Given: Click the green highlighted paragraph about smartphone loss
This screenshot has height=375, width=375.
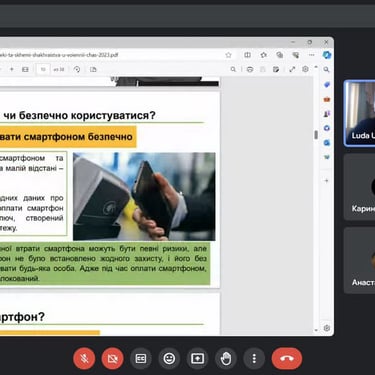Looking at the screenshot, I should 105,263.
